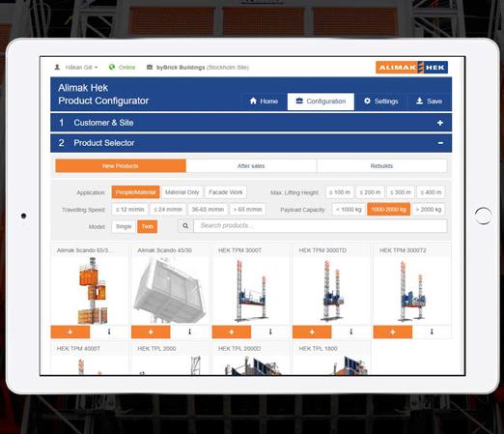Click the HEK TPL 2000D product title
504x434 pixels.
(x=239, y=349)
